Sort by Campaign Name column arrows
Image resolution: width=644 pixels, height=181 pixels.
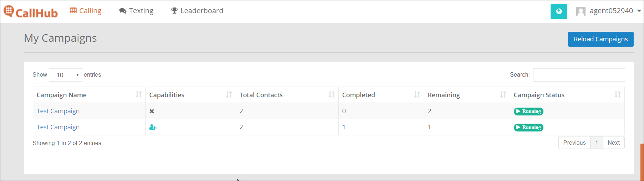pyautogui.click(x=139, y=95)
